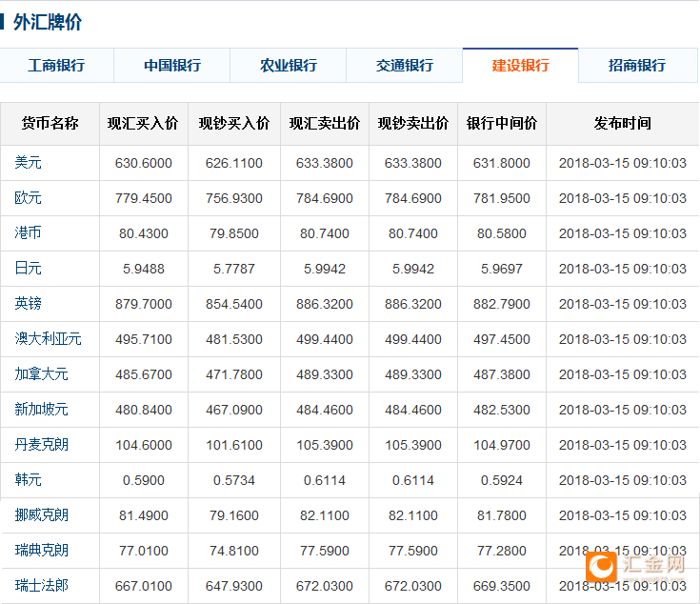Select the 487.3800 middle price for 加拿大元
This screenshot has height=604, width=700.
click(502, 374)
